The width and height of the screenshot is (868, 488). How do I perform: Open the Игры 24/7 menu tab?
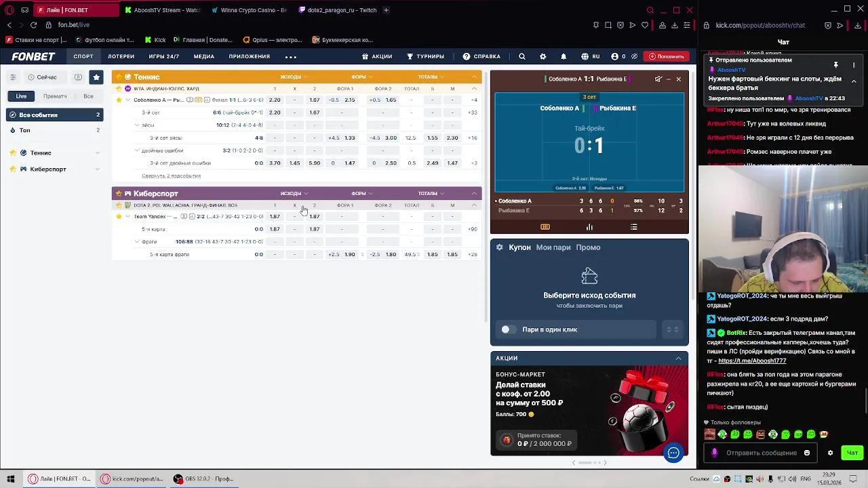click(163, 56)
